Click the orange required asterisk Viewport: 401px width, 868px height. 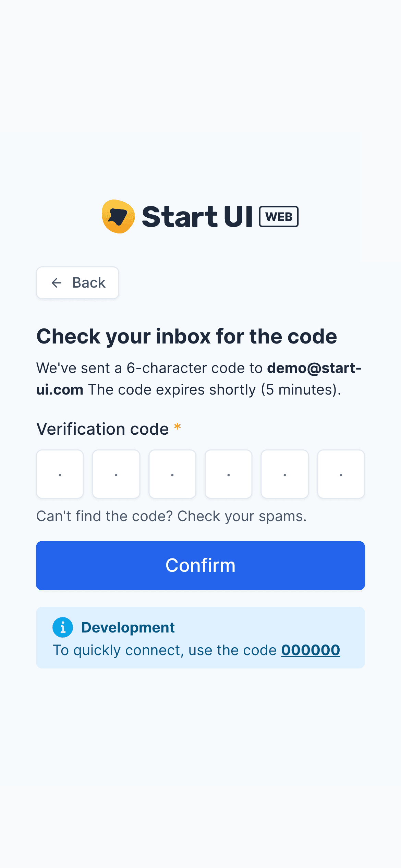(x=177, y=427)
